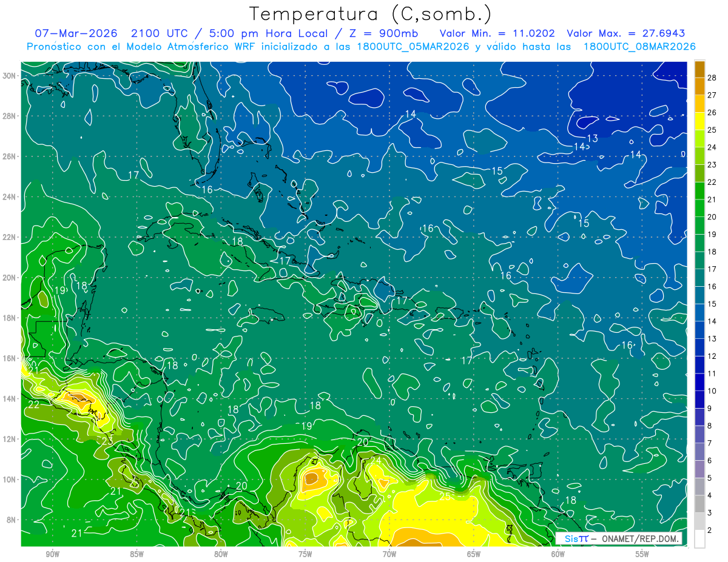Click the '65W' longitude axis label
This screenshot has width=728, height=562.
(x=474, y=555)
